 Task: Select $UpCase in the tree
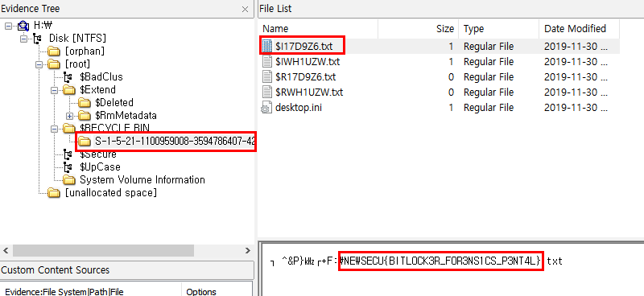pos(100,167)
